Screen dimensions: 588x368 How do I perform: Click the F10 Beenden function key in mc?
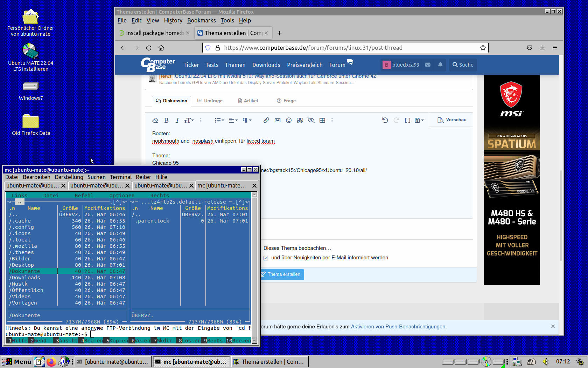pyautogui.click(x=238, y=341)
